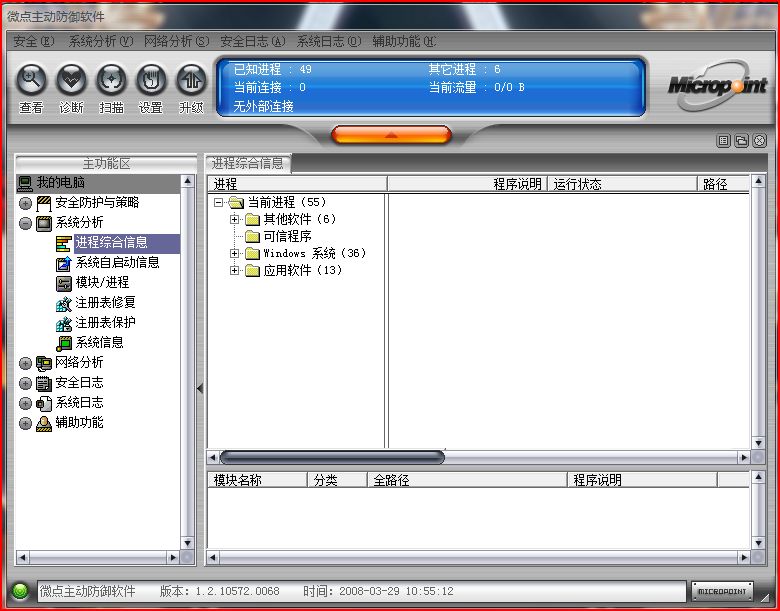
Task: Click the list view icon near top right
Action: 723,141
